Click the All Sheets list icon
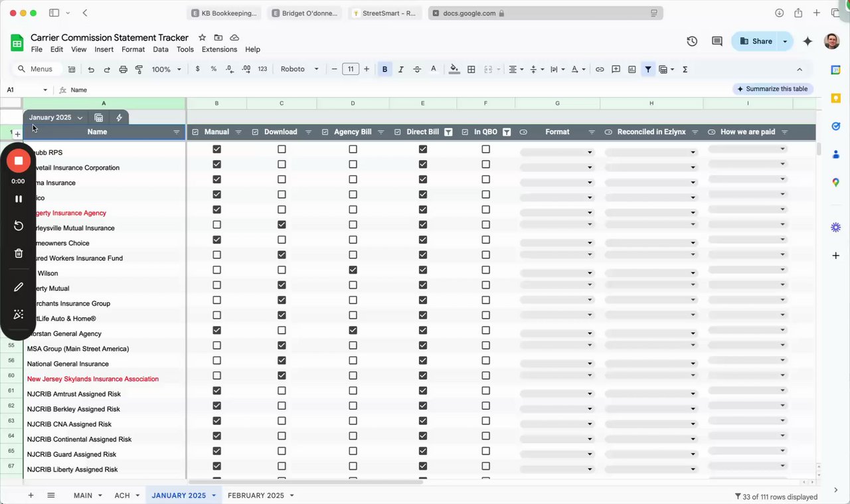 pos(51,495)
